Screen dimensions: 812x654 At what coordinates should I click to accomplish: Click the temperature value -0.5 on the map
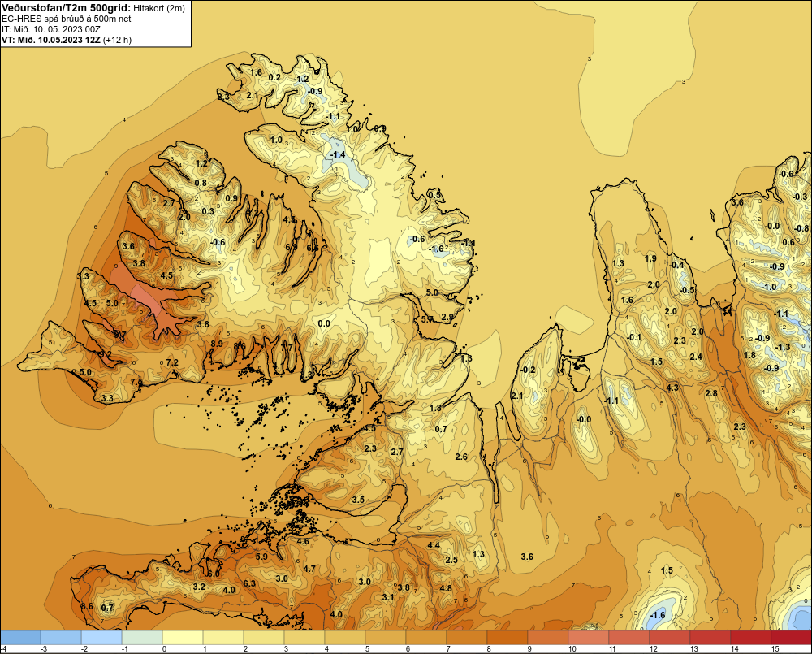[687, 290]
